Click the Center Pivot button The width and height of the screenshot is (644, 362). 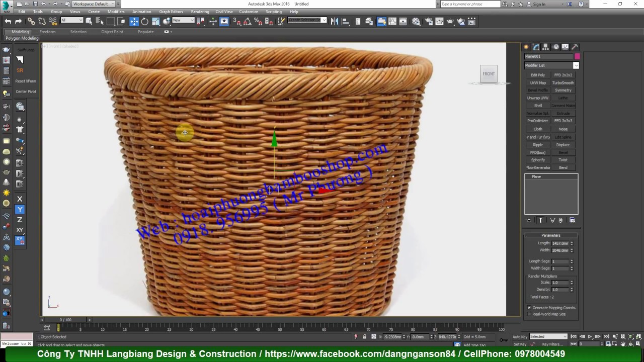click(x=26, y=92)
